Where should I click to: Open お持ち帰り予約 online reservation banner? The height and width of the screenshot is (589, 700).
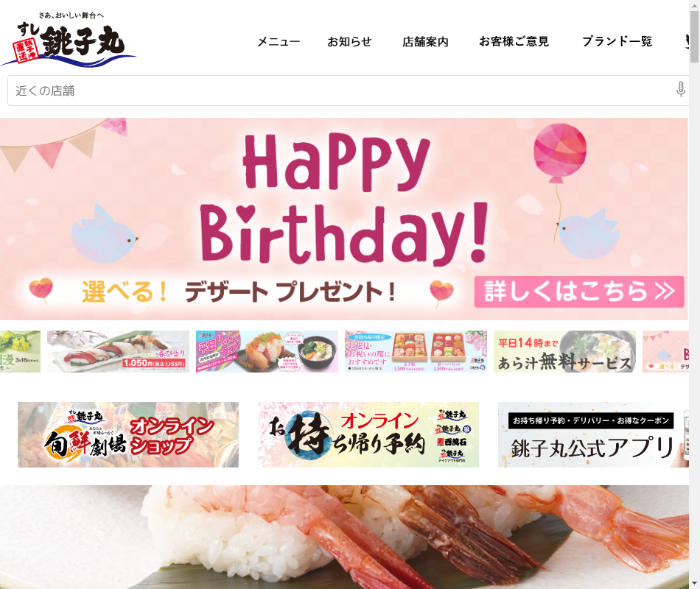[x=368, y=434]
